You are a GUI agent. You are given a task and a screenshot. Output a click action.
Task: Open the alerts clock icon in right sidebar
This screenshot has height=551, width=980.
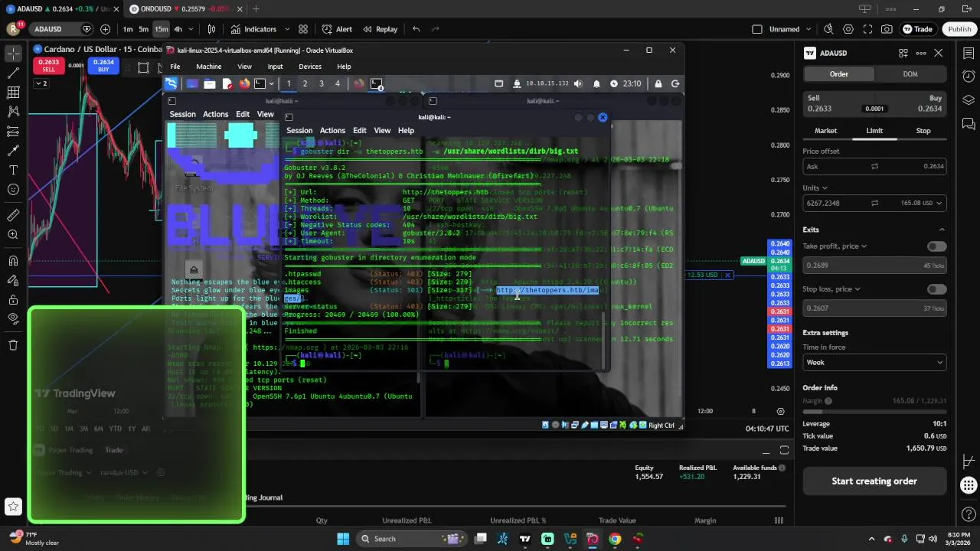[969, 77]
